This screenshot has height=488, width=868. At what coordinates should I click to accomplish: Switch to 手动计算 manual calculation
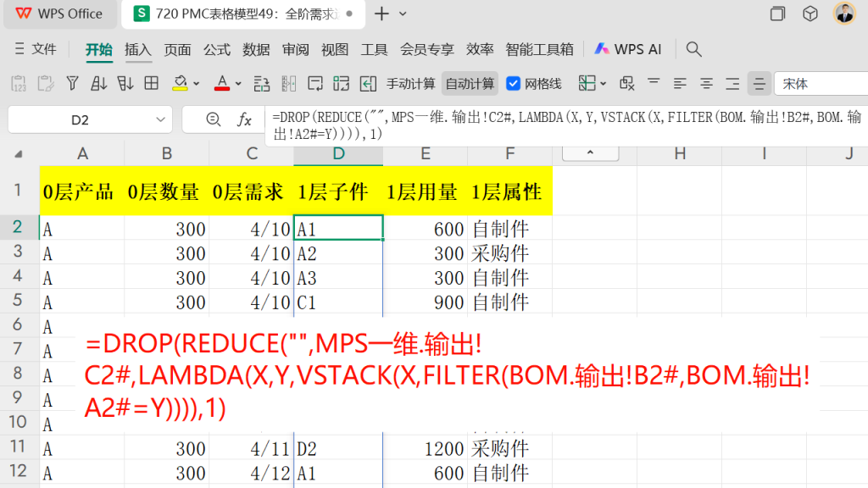tap(411, 84)
